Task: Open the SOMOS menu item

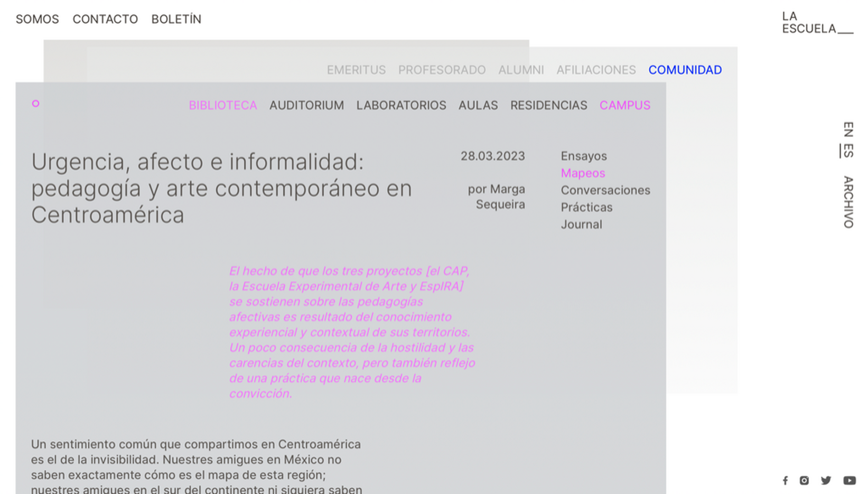Action: click(x=37, y=19)
